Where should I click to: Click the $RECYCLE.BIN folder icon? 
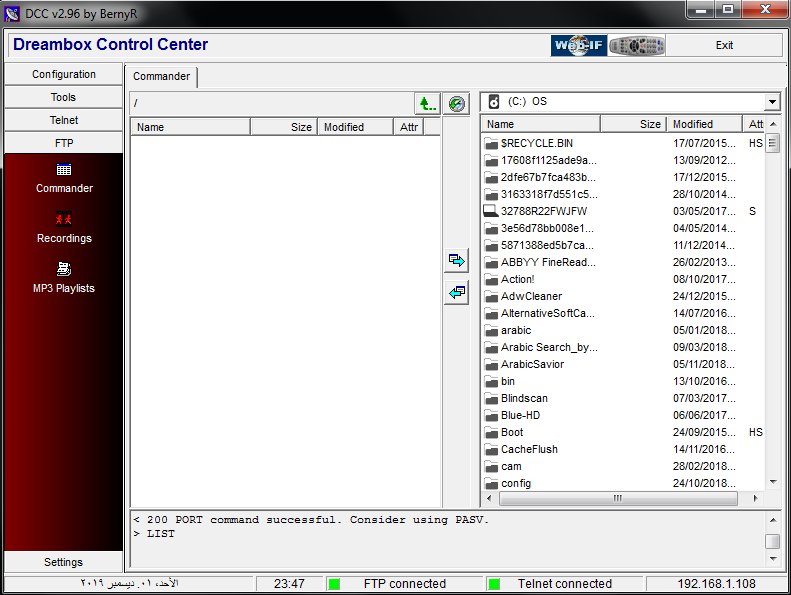491,144
